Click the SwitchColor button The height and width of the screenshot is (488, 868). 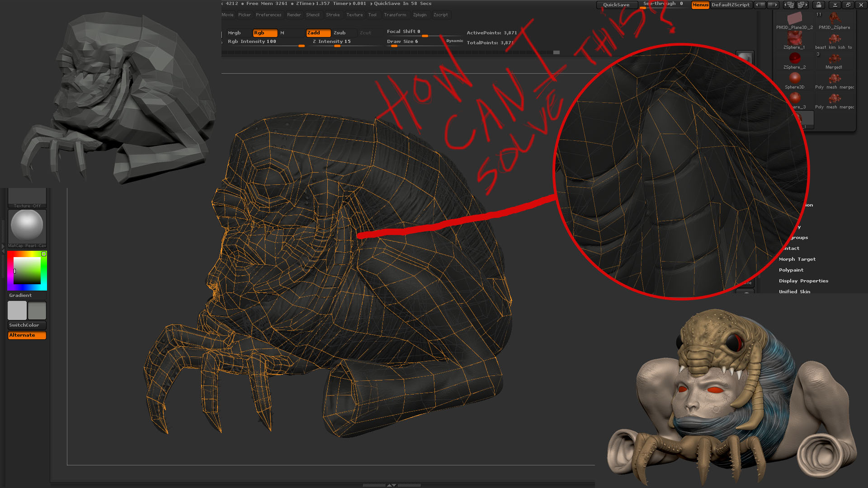(x=27, y=325)
